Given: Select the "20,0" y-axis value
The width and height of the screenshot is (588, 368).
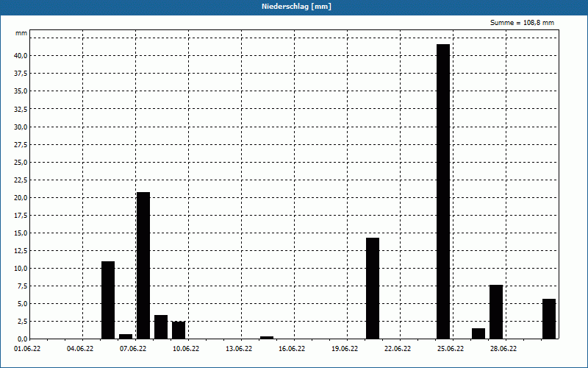Looking at the screenshot, I should pos(21,197).
